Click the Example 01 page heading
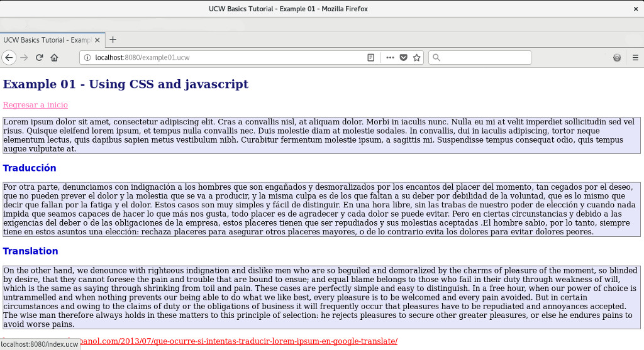The width and height of the screenshot is (644, 350). 126,84
